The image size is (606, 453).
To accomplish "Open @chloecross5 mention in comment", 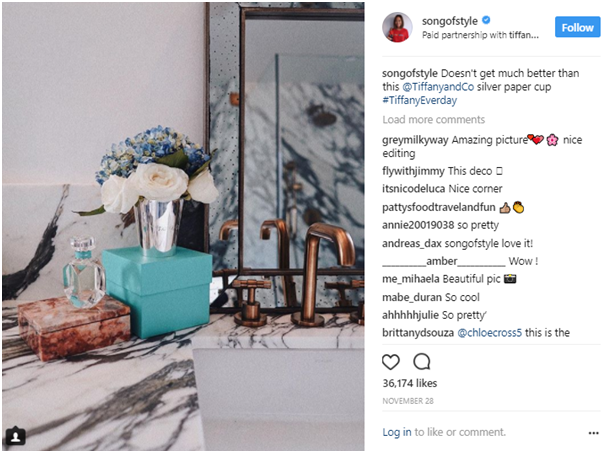I will tap(489, 333).
